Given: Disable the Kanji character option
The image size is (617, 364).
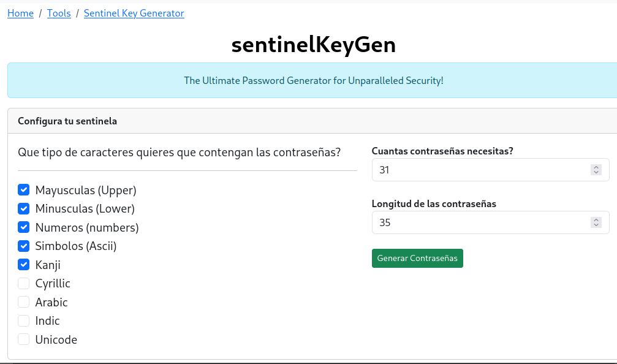Looking at the screenshot, I should tap(24, 265).
